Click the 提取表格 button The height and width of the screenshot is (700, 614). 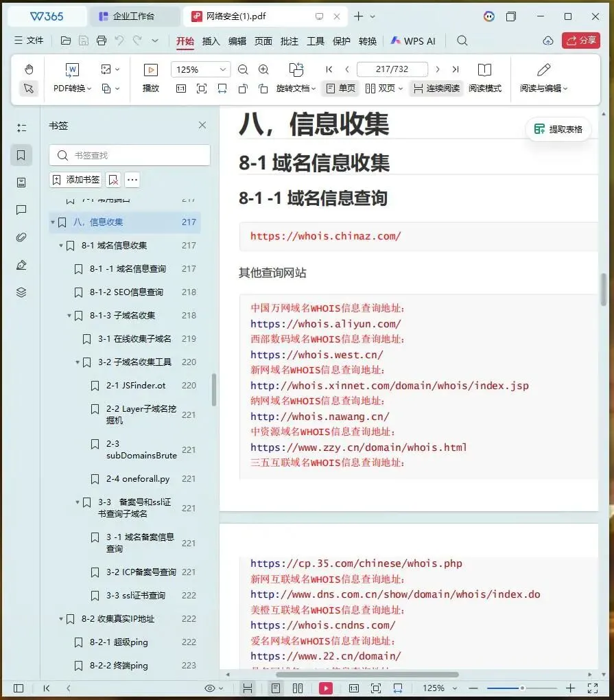tap(558, 130)
